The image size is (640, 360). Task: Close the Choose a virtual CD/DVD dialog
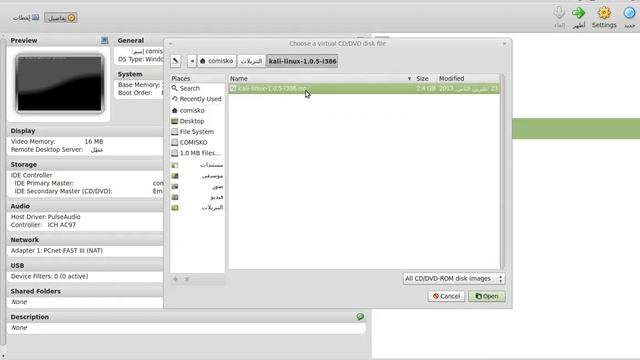[504, 44]
